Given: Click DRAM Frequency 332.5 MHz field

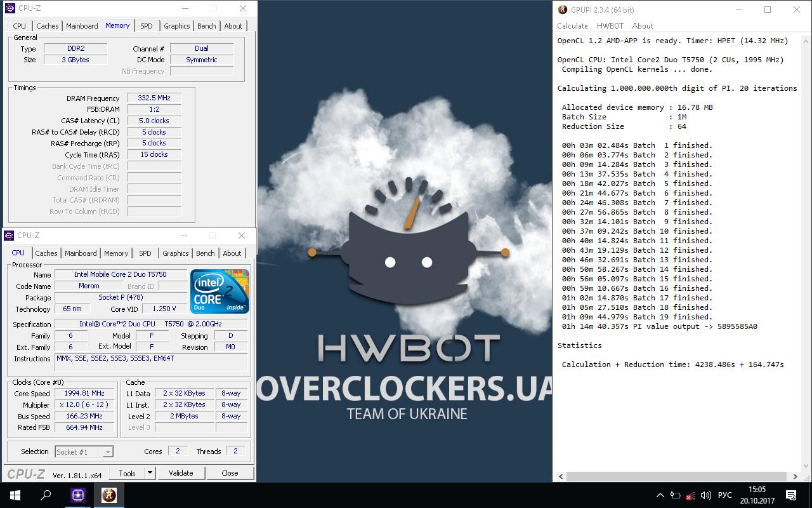Looking at the screenshot, I should click(154, 98).
